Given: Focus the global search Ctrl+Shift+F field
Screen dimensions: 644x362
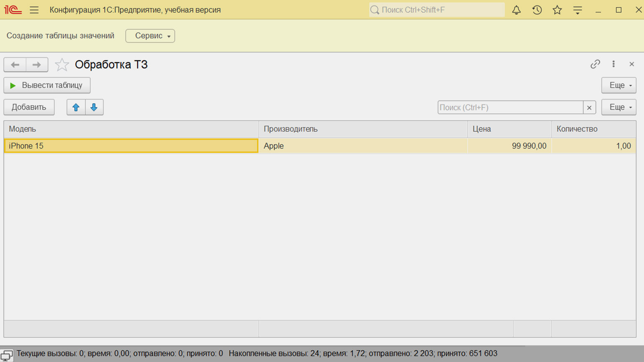Looking at the screenshot, I should [x=437, y=10].
